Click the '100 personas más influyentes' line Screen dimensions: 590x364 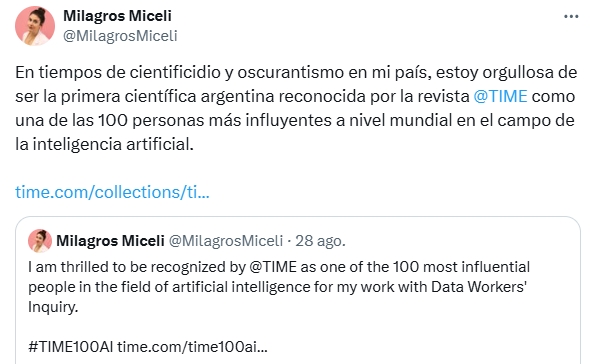click(x=295, y=120)
